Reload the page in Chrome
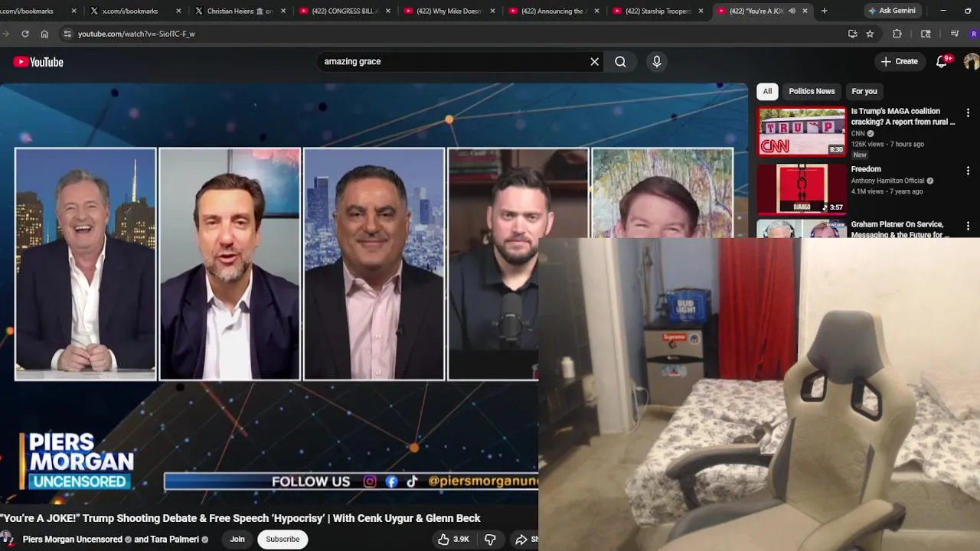This screenshot has height=551, width=980. [x=24, y=34]
